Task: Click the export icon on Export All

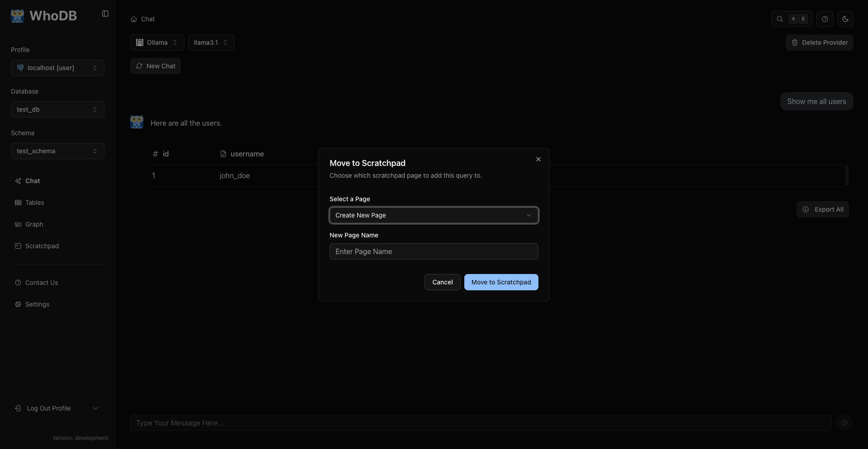Action: 806,209
